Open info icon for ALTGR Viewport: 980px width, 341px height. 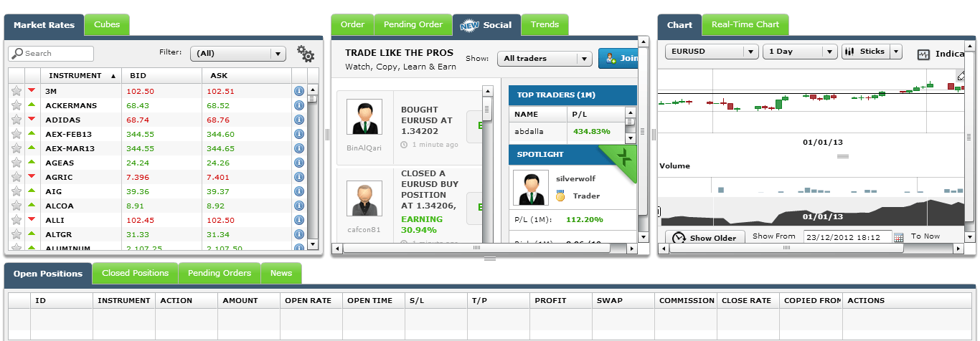(x=299, y=234)
